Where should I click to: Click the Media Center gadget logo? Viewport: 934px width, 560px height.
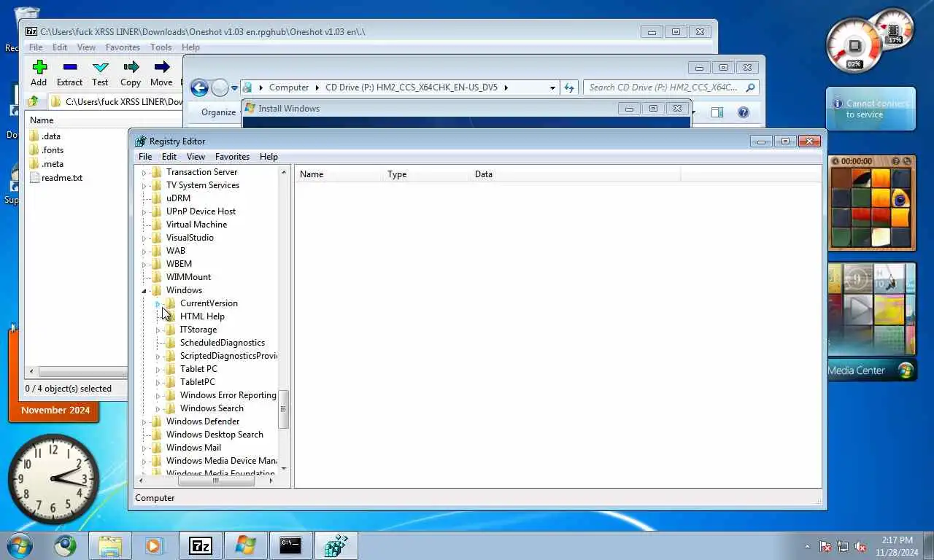(906, 370)
